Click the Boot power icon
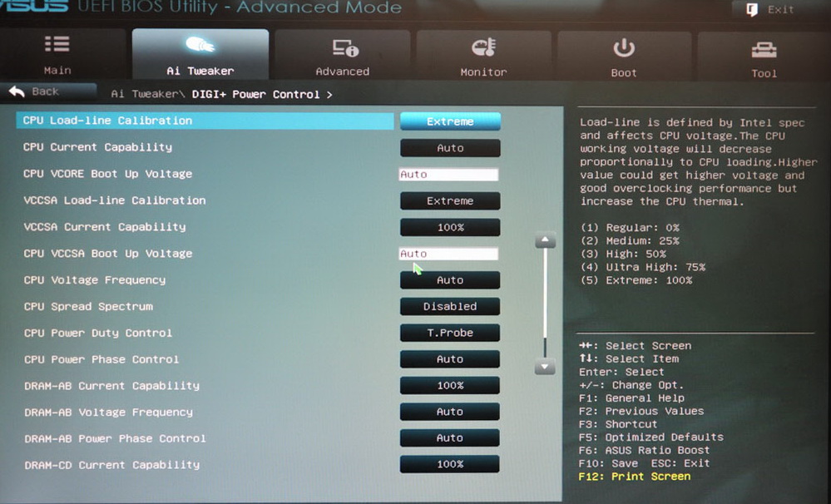The width and height of the screenshot is (831, 504). click(x=624, y=48)
